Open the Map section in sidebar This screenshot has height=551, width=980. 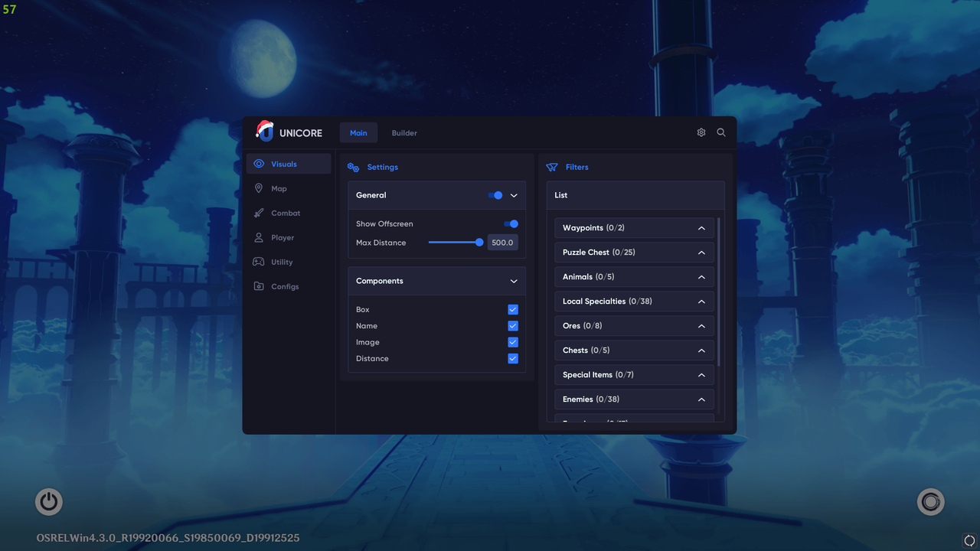(260, 187)
